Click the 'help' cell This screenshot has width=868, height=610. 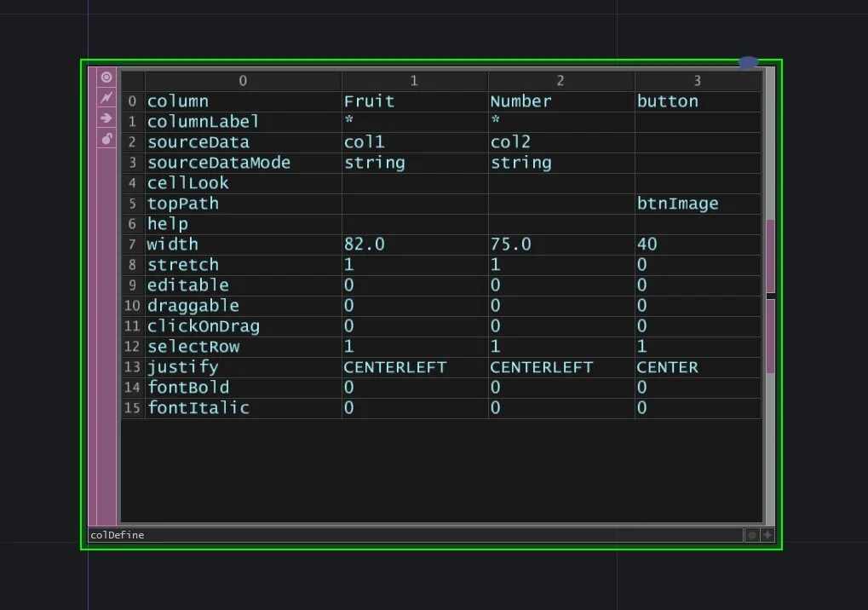(243, 224)
